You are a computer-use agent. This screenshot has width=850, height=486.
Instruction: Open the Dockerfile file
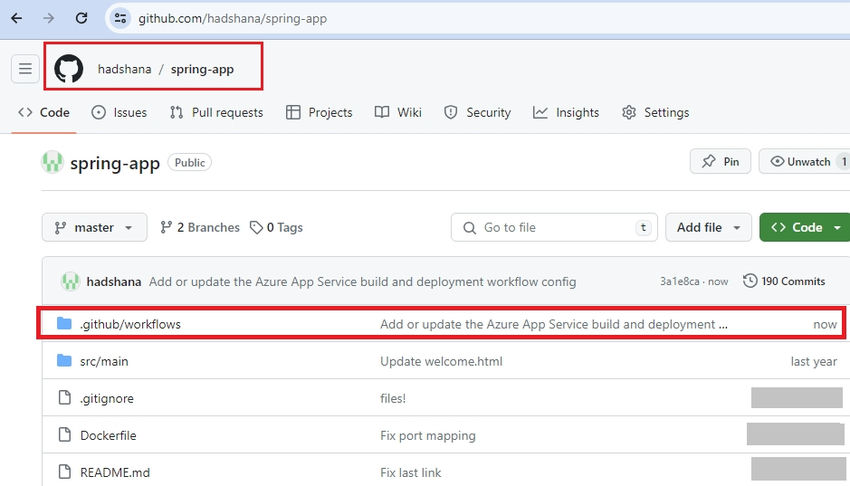point(108,435)
